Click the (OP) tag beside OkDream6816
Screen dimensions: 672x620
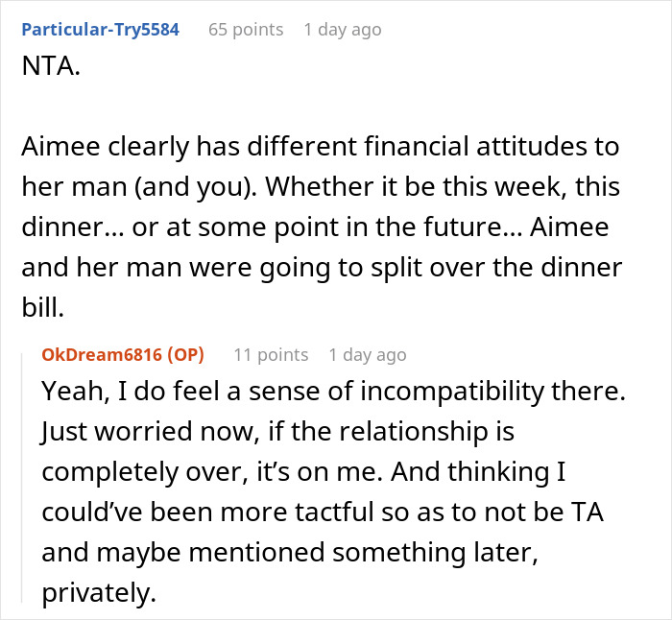tap(185, 355)
